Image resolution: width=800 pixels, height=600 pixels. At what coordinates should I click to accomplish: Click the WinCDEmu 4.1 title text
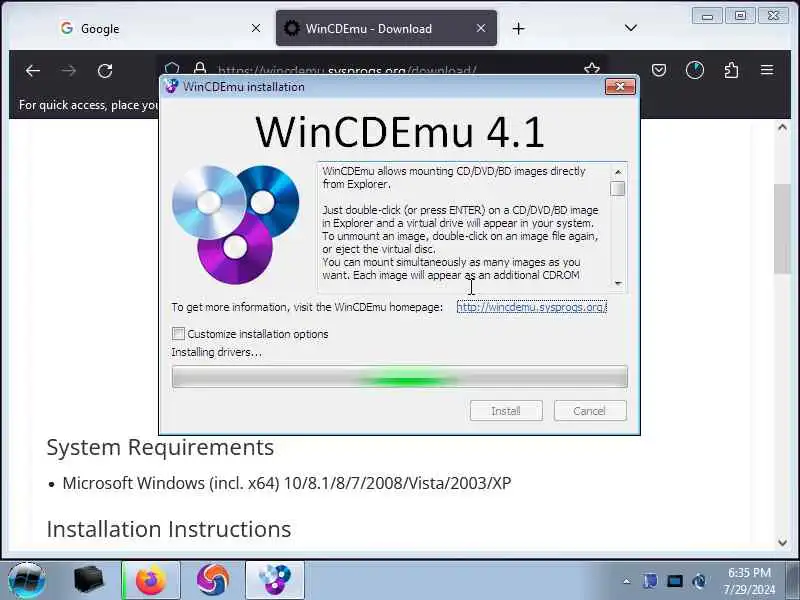pyautogui.click(x=399, y=132)
